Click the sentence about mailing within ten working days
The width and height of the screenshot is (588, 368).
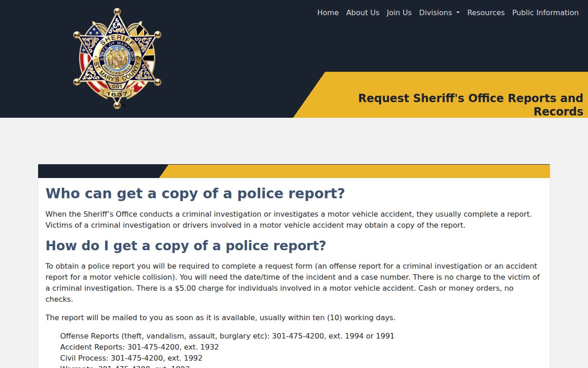click(x=220, y=317)
